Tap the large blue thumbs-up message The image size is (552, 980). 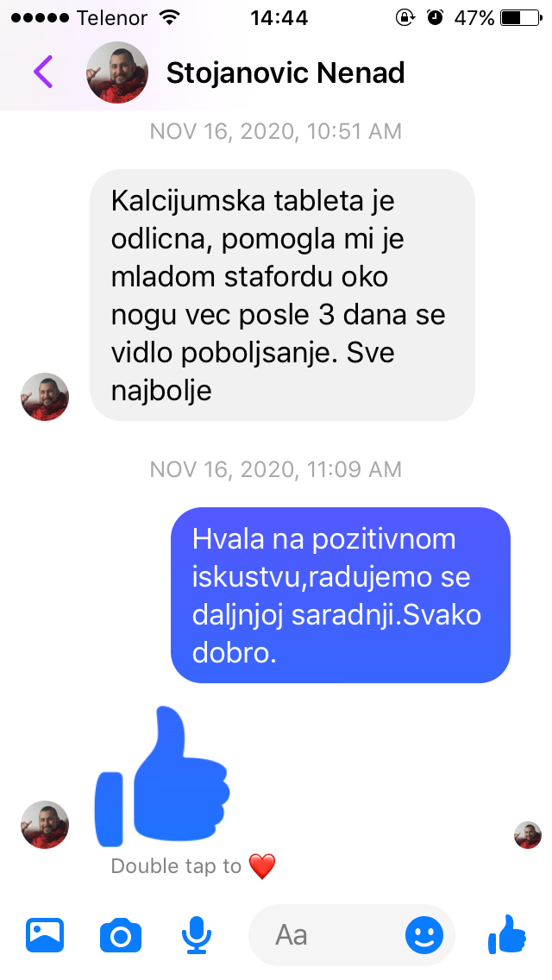(x=162, y=777)
